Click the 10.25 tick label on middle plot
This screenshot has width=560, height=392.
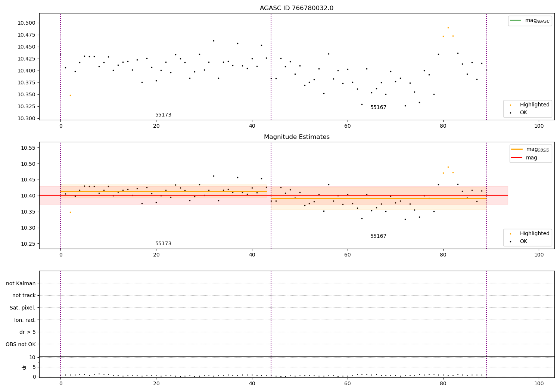pyautogui.click(x=28, y=244)
